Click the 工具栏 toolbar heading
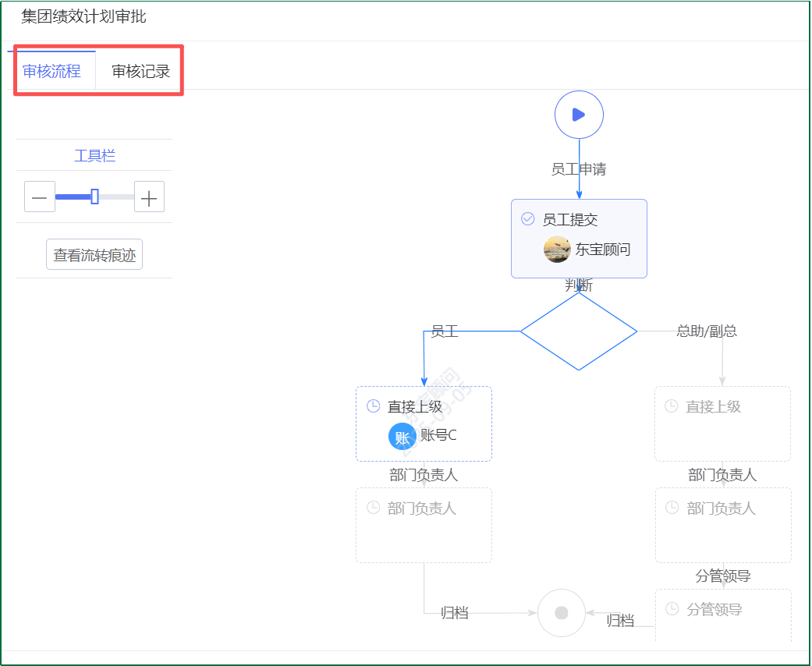 tap(94, 156)
